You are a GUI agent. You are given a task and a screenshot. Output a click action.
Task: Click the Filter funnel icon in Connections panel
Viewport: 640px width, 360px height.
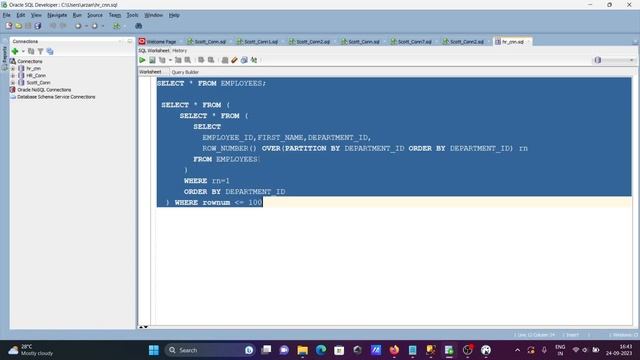point(40,51)
